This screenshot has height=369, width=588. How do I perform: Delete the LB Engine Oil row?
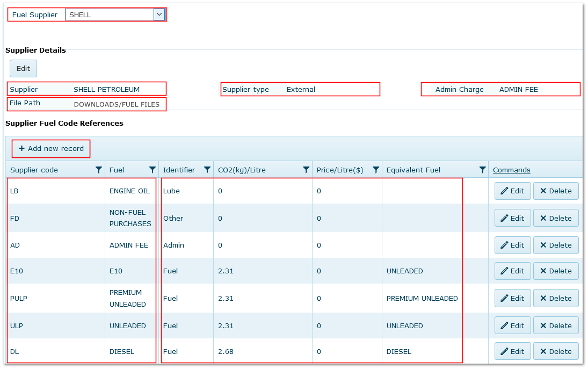point(556,191)
